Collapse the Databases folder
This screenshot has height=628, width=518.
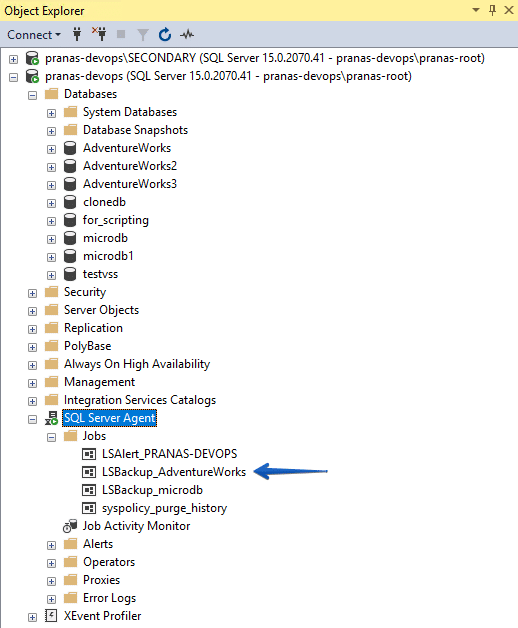32,95
